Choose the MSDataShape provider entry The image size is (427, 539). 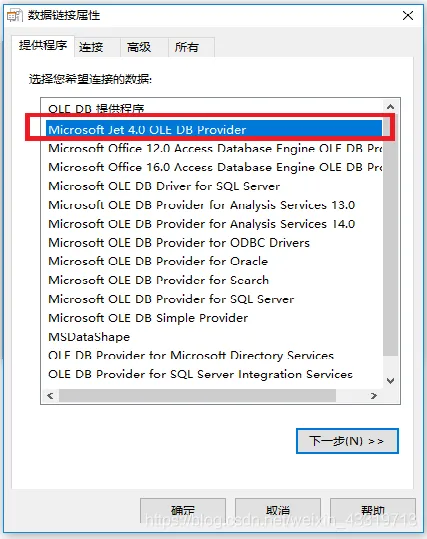[89, 337]
